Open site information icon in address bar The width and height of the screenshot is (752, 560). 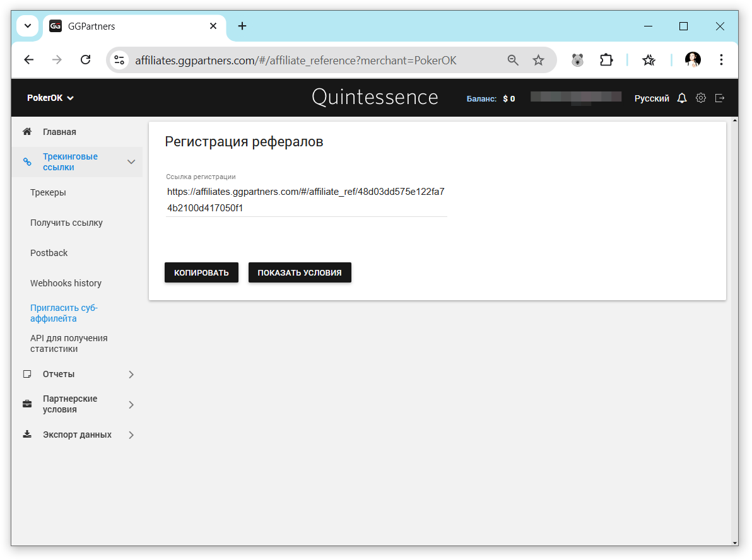click(119, 60)
